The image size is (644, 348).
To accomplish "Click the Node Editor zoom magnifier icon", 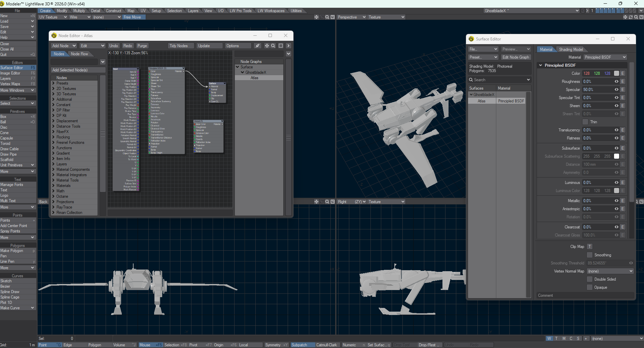I will pos(273,46).
